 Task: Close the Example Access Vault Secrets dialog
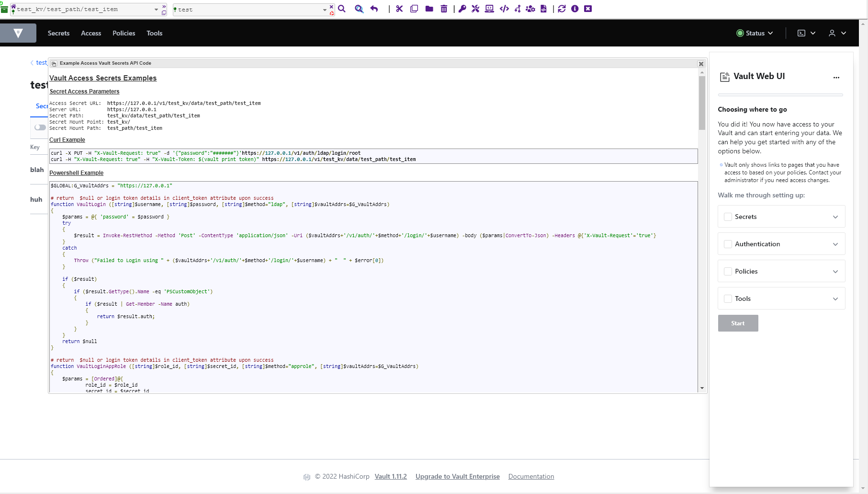click(x=701, y=64)
